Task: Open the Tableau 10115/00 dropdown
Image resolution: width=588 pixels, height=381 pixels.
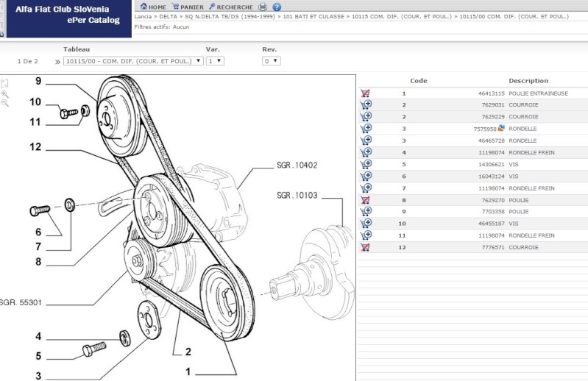Action: (133, 61)
